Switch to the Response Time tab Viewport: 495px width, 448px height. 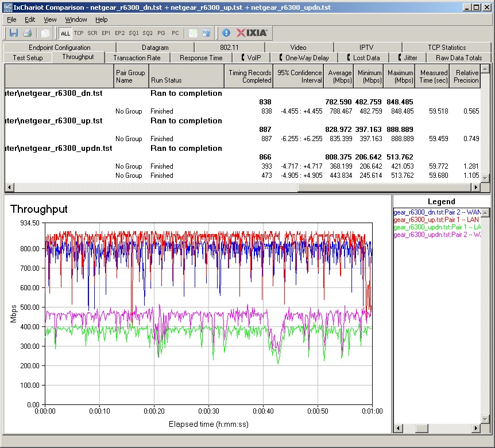(201, 58)
